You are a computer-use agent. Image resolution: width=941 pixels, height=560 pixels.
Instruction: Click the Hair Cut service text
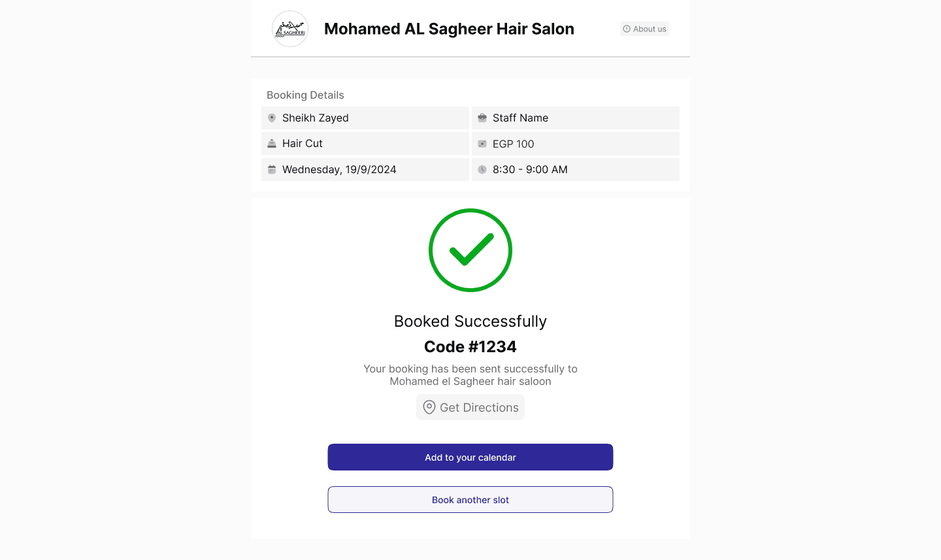pyautogui.click(x=303, y=143)
